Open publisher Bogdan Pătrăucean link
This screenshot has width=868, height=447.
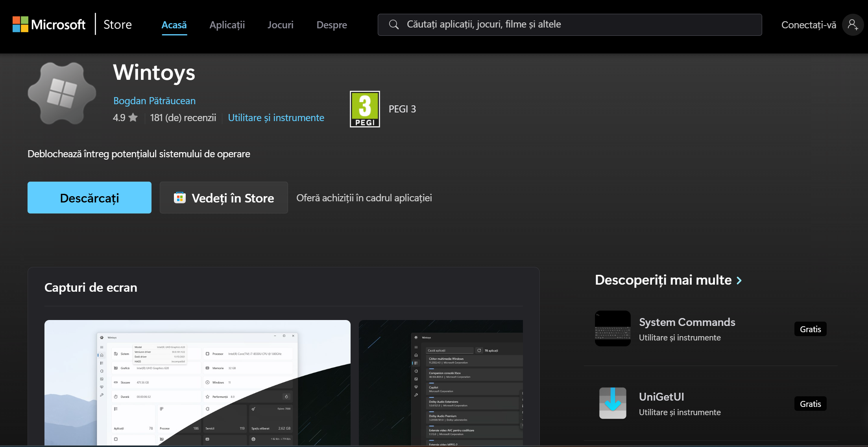[154, 101]
